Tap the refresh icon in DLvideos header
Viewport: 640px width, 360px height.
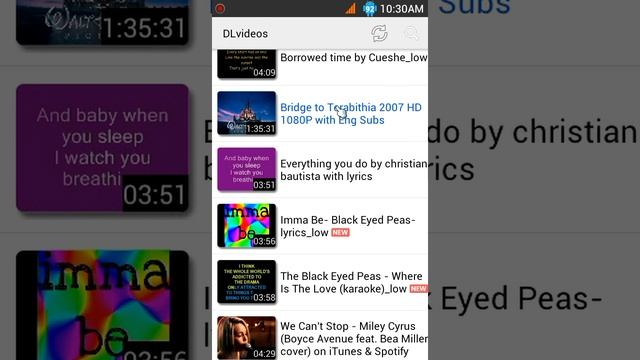pyautogui.click(x=379, y=33)
